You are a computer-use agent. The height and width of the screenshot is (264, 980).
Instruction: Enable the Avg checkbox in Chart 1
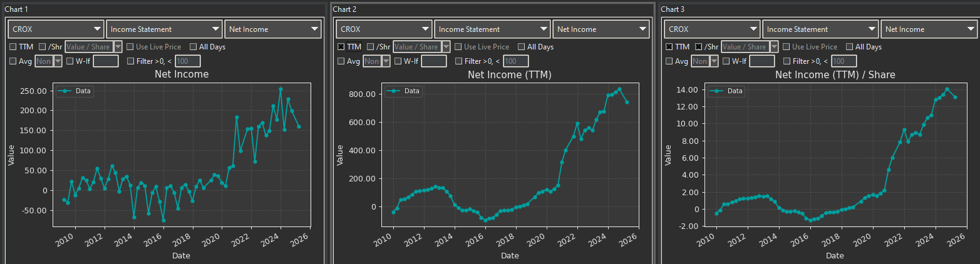tap(13, 61)
